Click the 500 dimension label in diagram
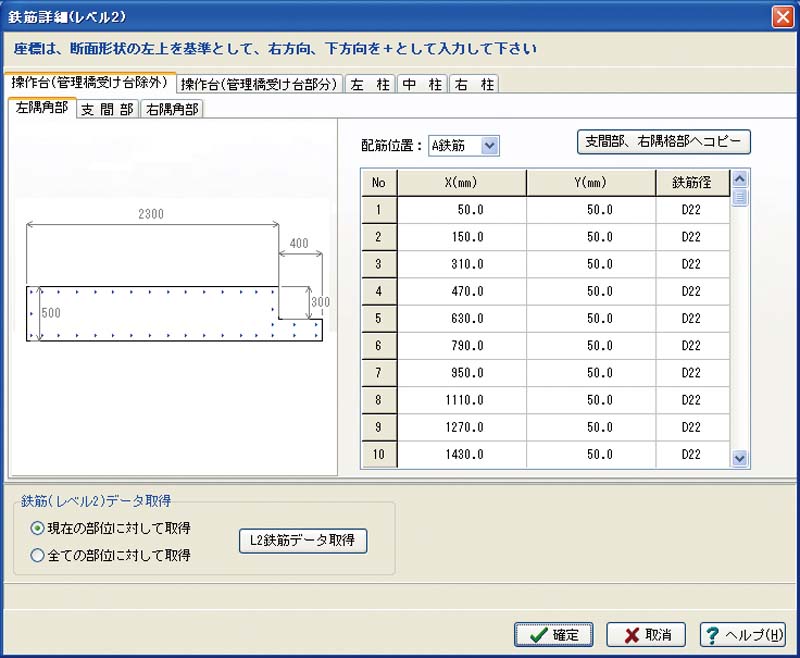This screenshot has height=658, width=800. 51,313
